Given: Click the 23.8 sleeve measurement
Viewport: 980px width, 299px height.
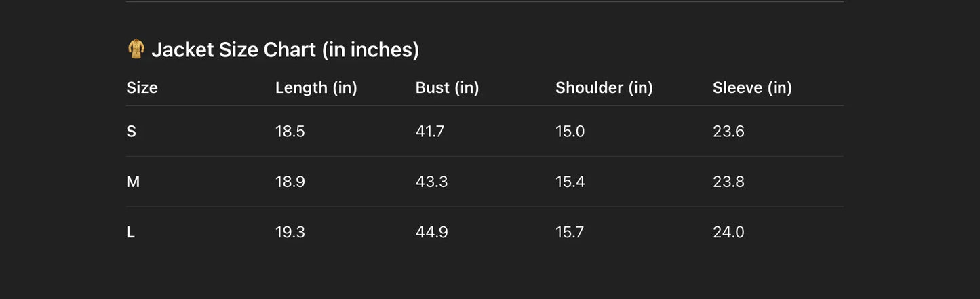Looking at the screenshot, I should coord(728,182).
